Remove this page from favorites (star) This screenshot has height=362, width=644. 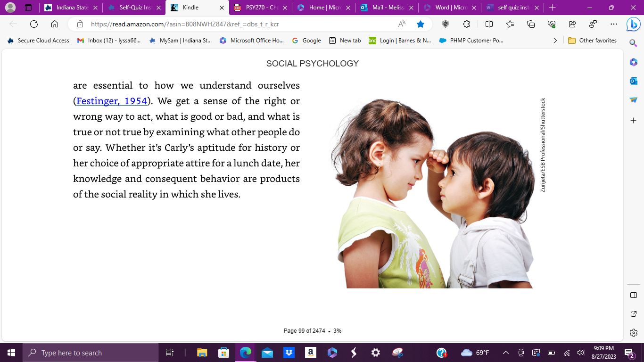(x=421, y=24)
